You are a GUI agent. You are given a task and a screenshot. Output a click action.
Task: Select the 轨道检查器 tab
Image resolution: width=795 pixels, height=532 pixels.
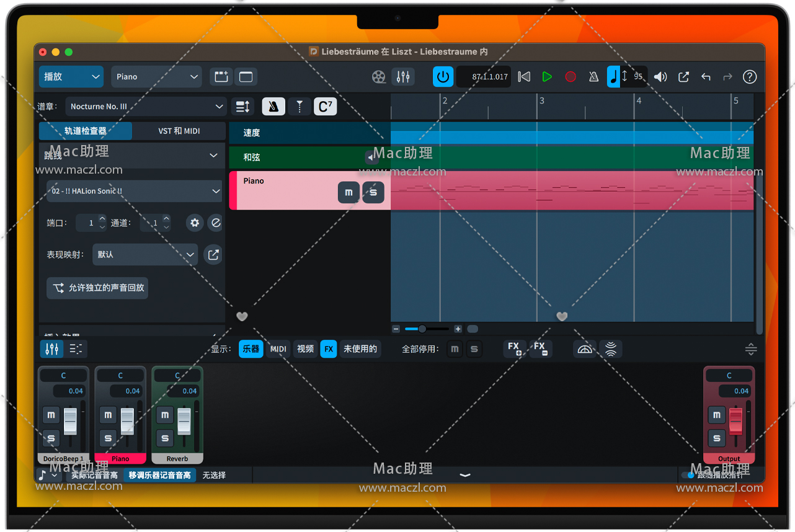pos(86,131)
